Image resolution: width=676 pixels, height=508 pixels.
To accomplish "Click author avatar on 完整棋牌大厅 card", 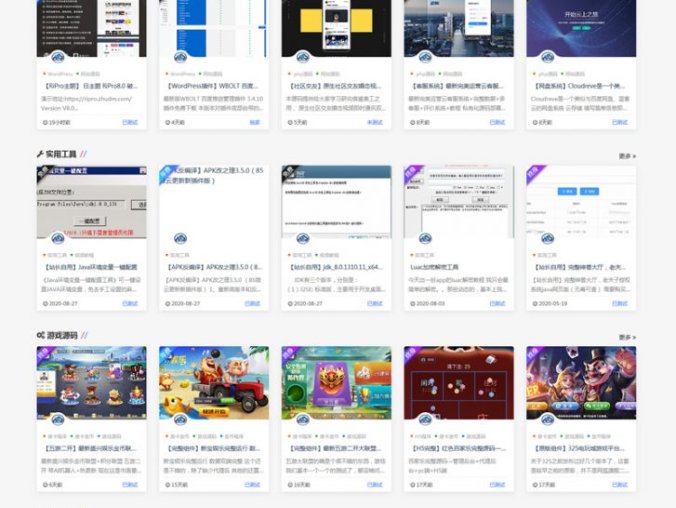I will click(548, 238).
